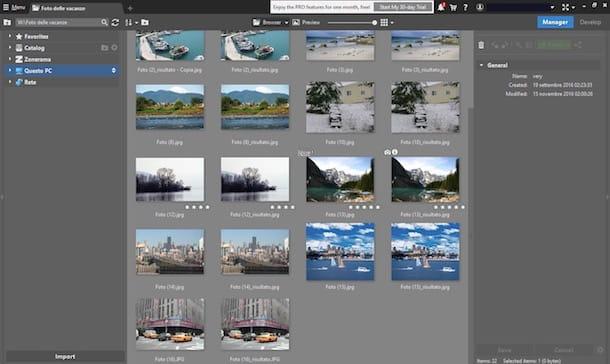Click the trash delete icon in right panel
610x364 pixels.
[x=481, y=45]
